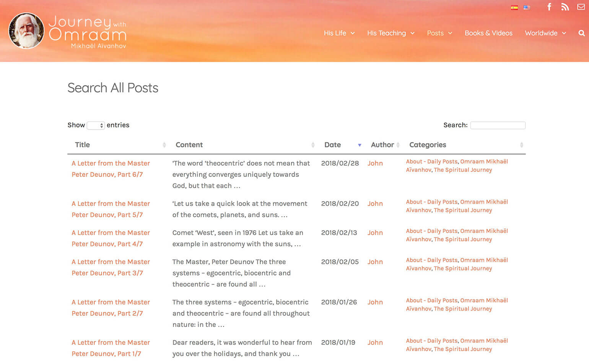Viewport: 589px width, 364px height.
Task: Expand the His Life dropdown menu
Action: (339, 33)
